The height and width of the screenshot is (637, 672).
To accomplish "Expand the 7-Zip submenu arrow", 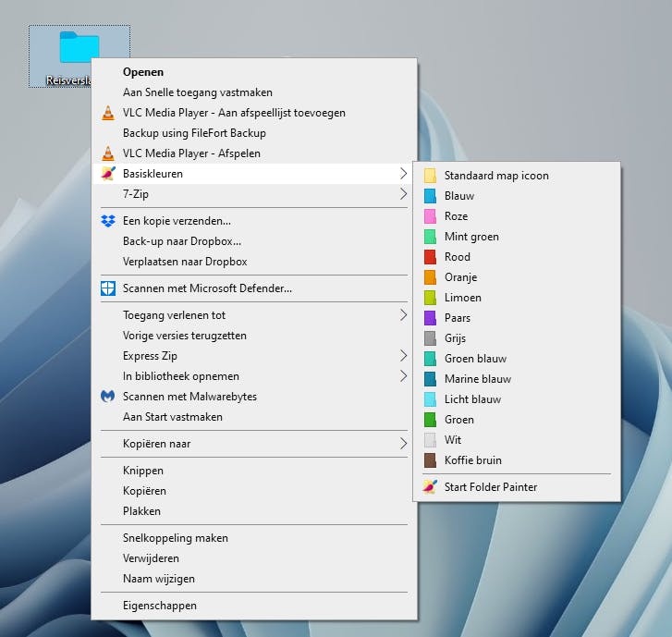I will pyautogui.click(x=403, y=194).
